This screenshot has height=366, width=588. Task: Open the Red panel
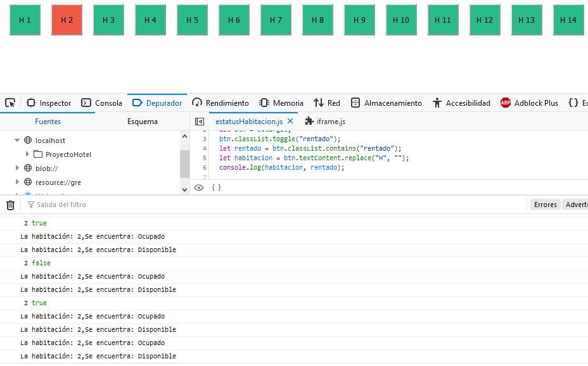click(x=327, y=103)
